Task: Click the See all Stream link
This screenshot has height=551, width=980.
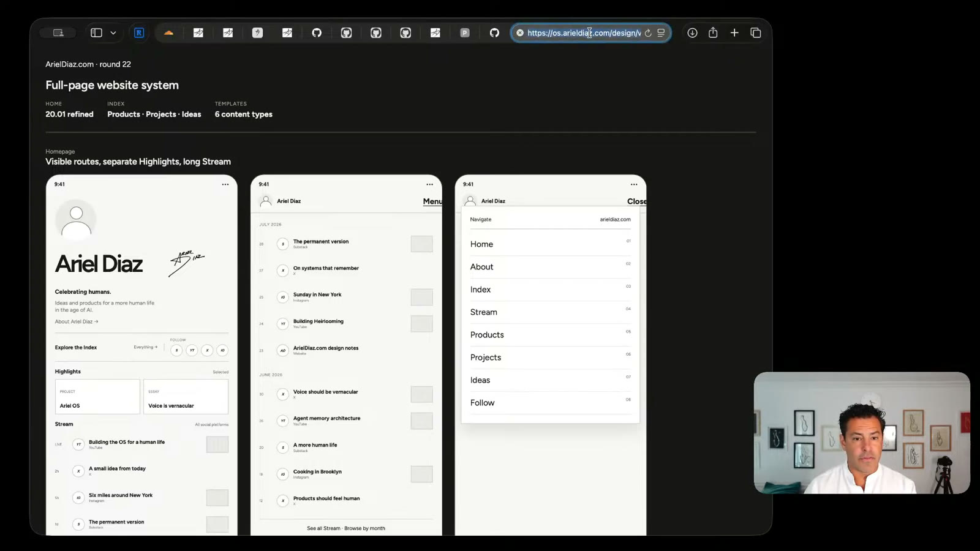Action: (323, 528)
